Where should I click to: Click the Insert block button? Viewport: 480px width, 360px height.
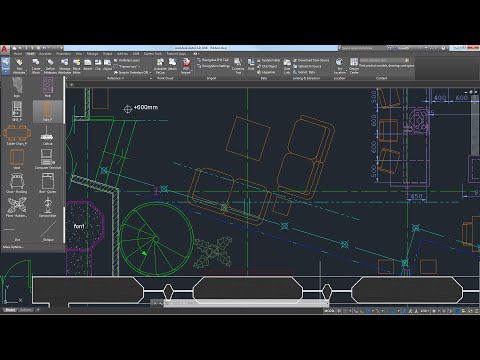pos(6,65)
